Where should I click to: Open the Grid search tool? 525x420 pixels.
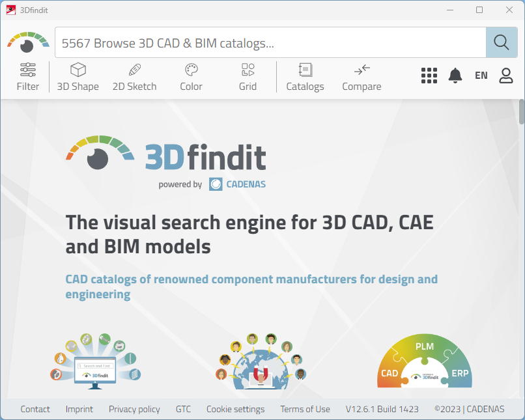click(248, 77)
